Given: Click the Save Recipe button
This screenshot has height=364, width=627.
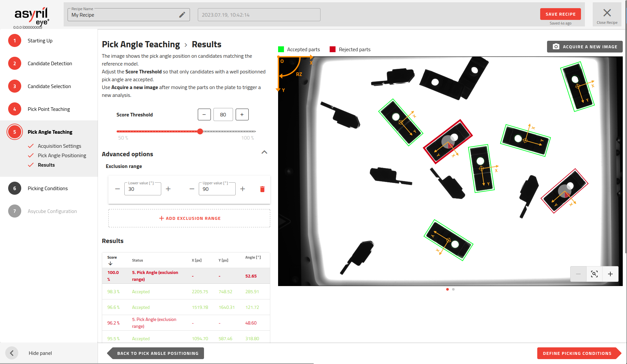Looking at the screenshot, I should click(560, 14).
